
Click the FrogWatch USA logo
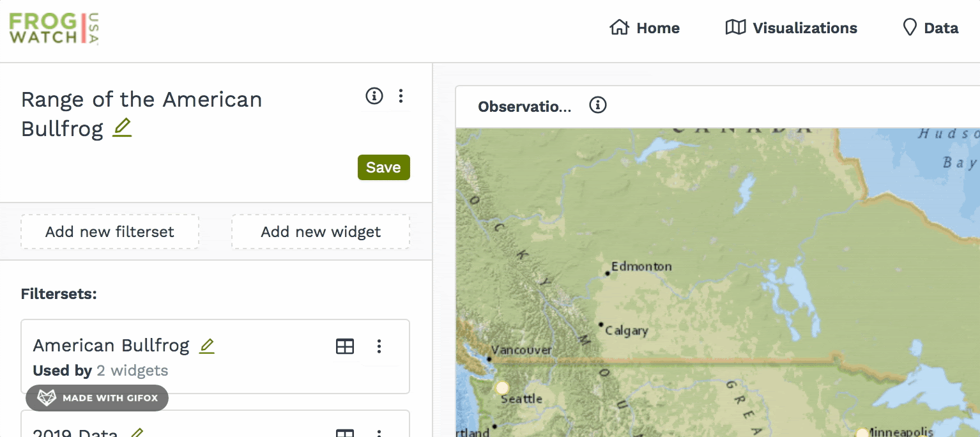pos(54,29)
